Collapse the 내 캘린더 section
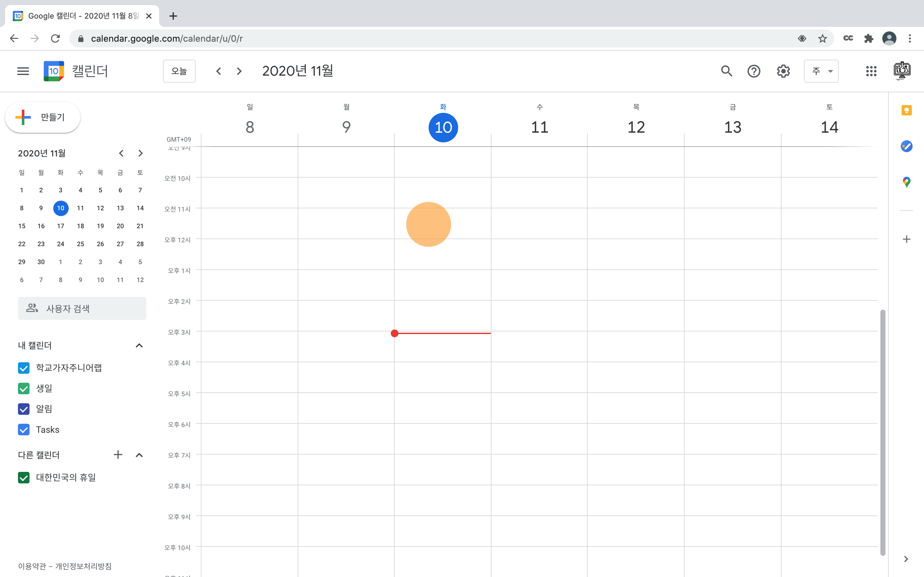 point(139,345)
